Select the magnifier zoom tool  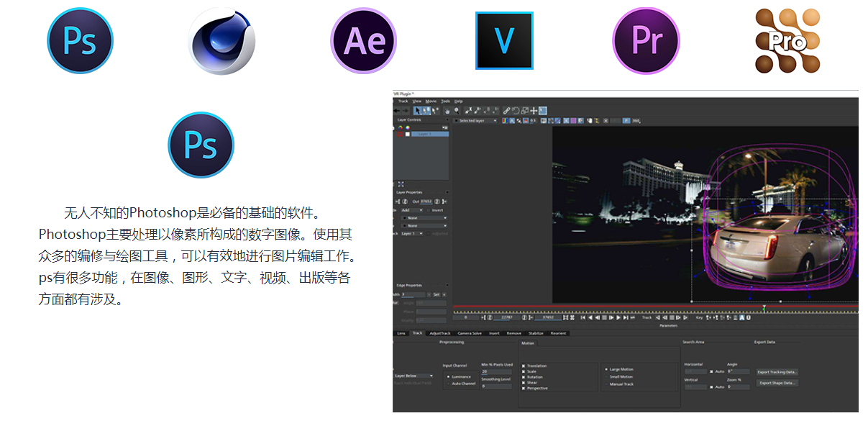(457, 111)
